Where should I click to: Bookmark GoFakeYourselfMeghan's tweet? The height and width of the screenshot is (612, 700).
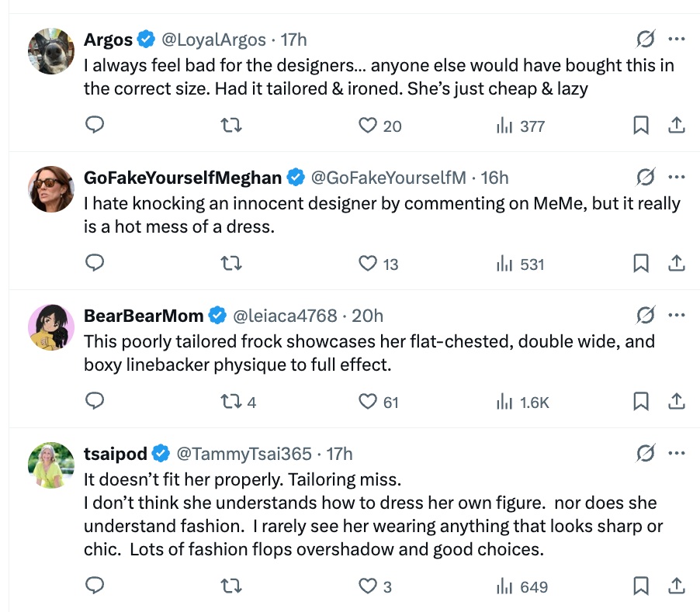pyautogui.click(x=641, y=264)
